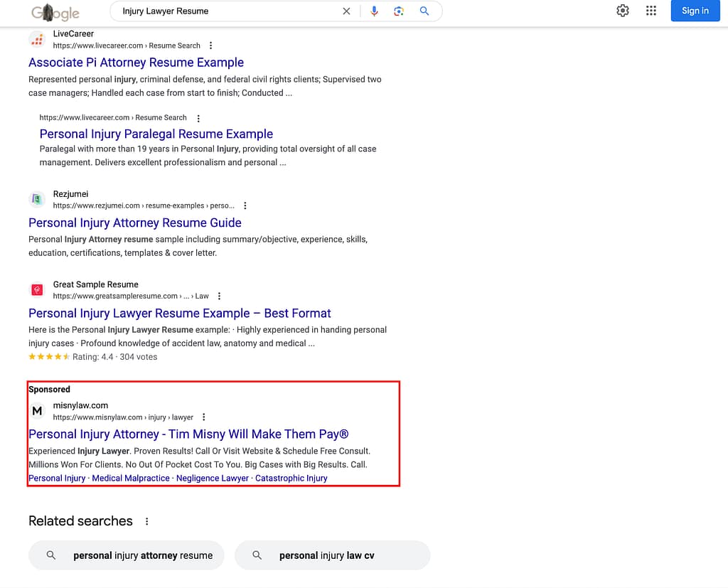Open more options for LiveCareer Associate Pi result
Screen dimensions: 728x588
click(210, 46)
